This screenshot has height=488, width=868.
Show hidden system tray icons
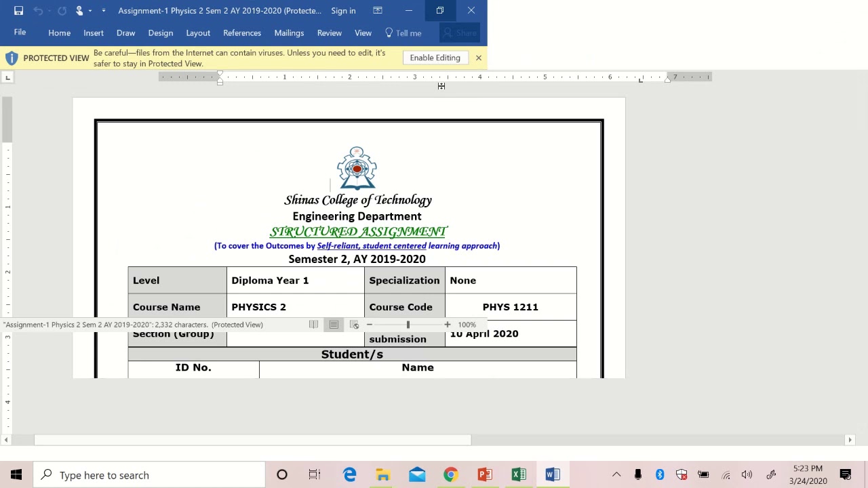pyautogui.click(x=616, y=475)
